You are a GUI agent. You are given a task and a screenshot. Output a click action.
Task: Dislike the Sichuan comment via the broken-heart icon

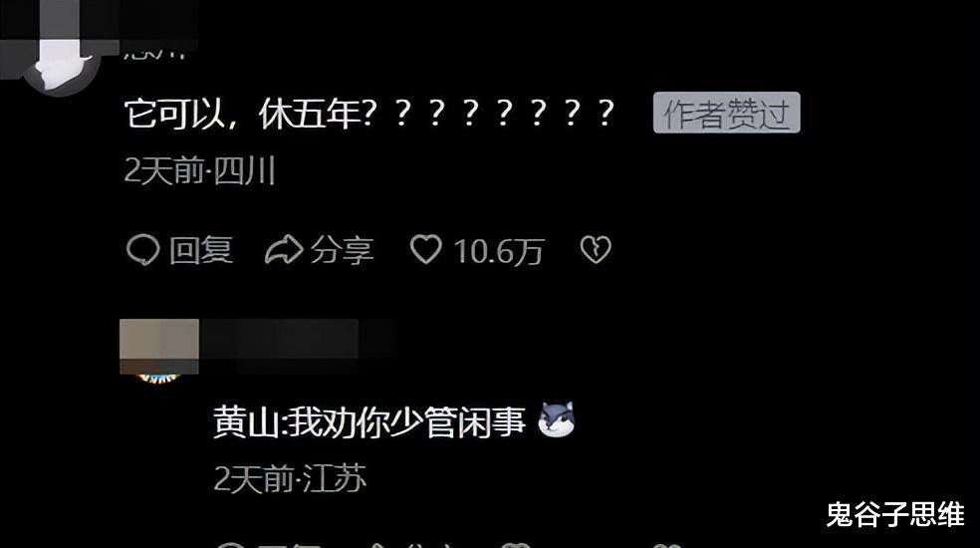click(595, 250)
